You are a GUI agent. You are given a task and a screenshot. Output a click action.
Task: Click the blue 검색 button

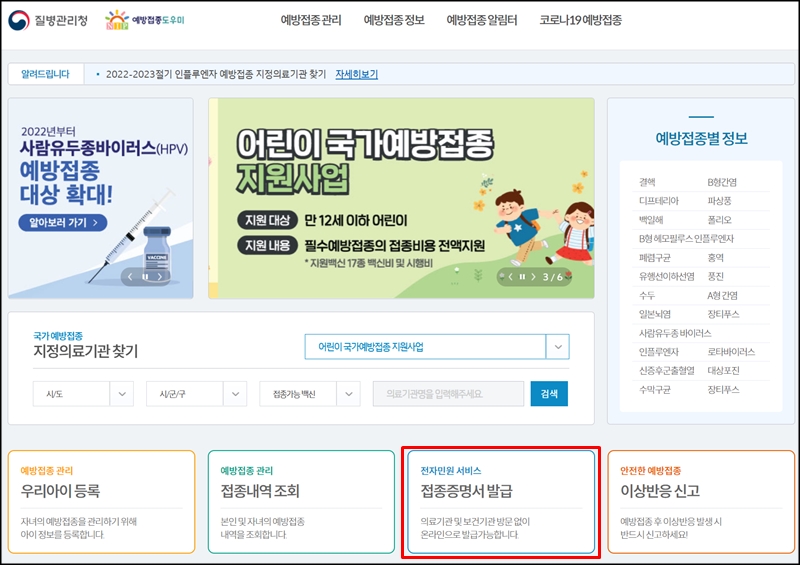click(549, 394)
